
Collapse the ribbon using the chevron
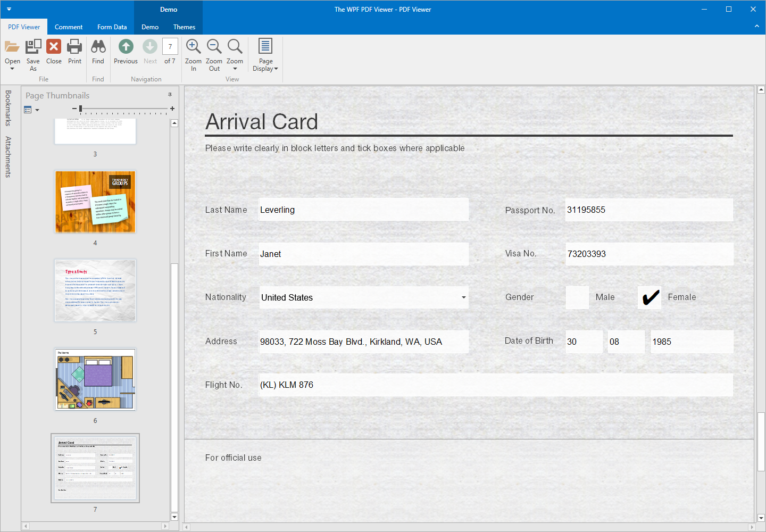click(x=756, y=26)
